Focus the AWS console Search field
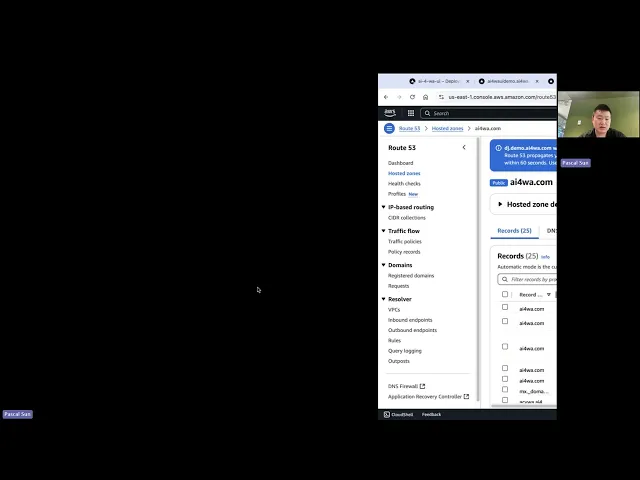 488,113
